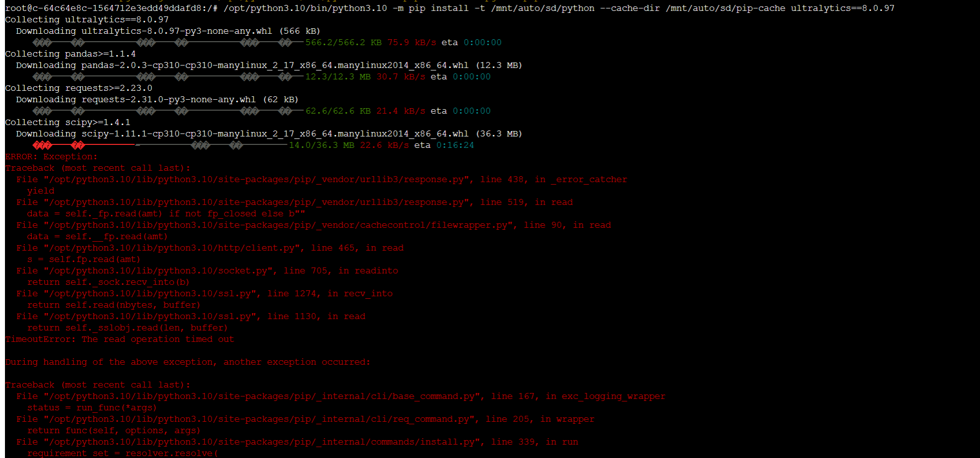The height and width of the screenshot is (458, 980).
Task: Click the "566.2/566.2 KB" download size
Action: pyautogui.click(x=343, y=42)
